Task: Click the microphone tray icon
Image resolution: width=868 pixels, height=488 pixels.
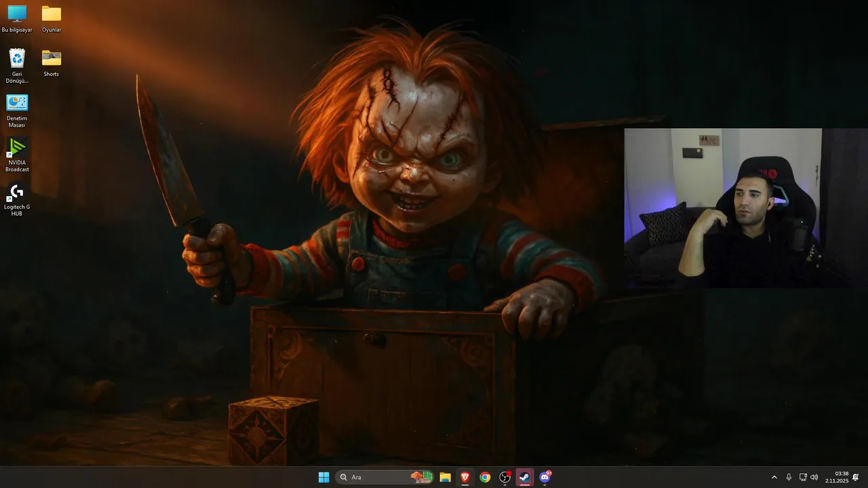Action: tap(789, 477)
